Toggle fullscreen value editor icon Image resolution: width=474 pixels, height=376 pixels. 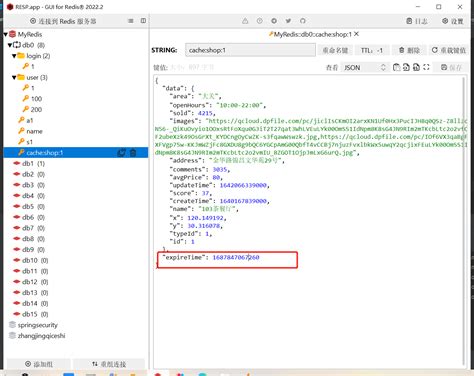pyautogui.click(x=426, y=67)
